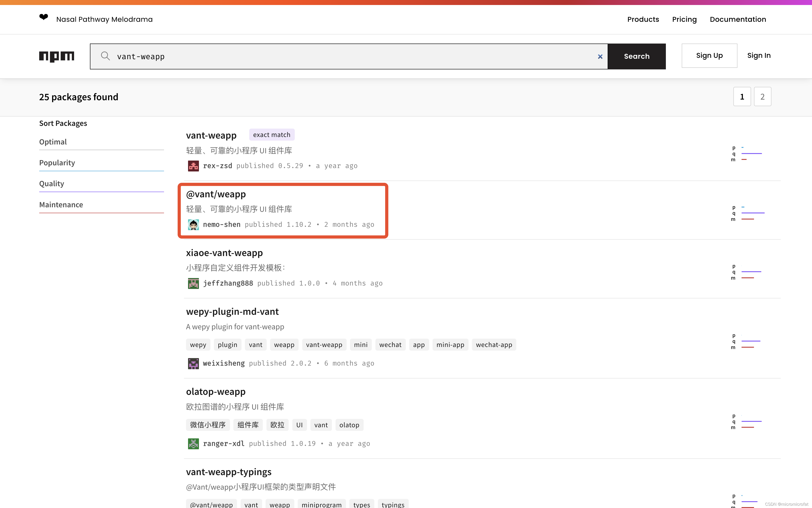Click ranger-xdl publisher name

(x=224, y=444)
